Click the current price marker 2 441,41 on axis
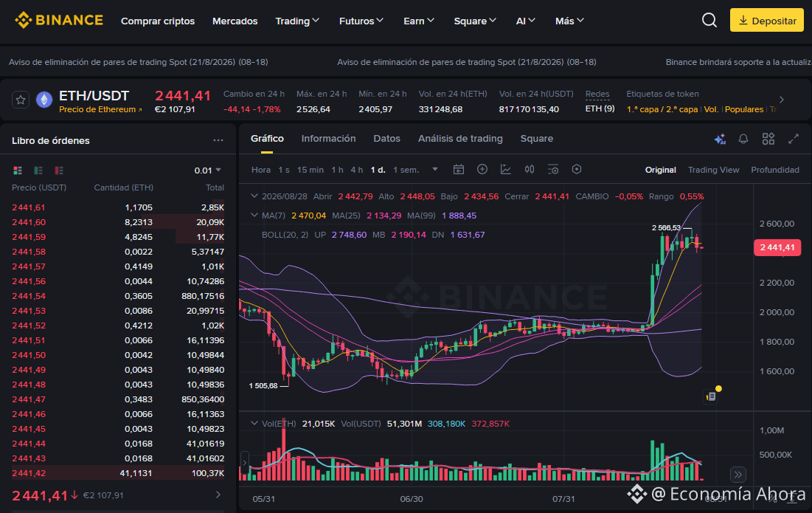Viewport: 812px width, 513px height. pos(777,247)
